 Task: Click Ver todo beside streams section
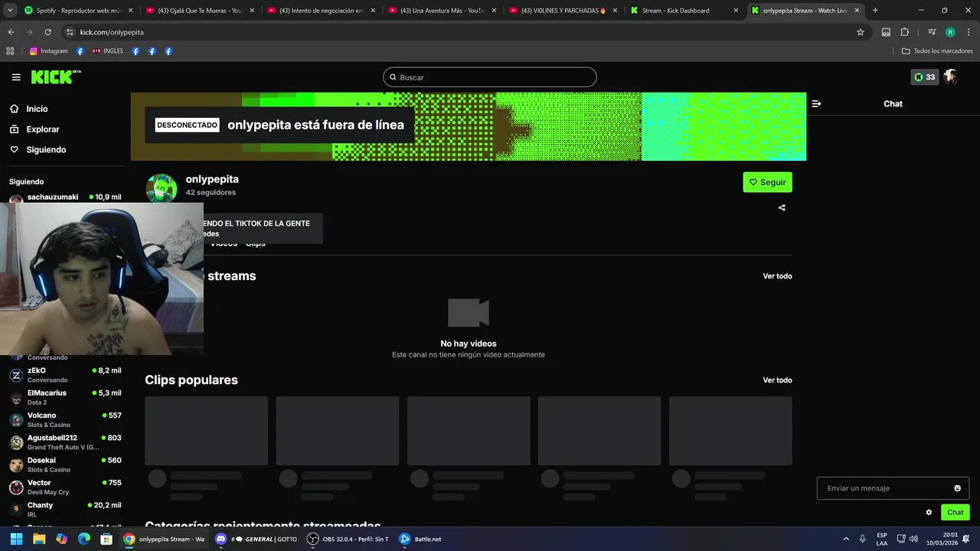pos(777,275)
